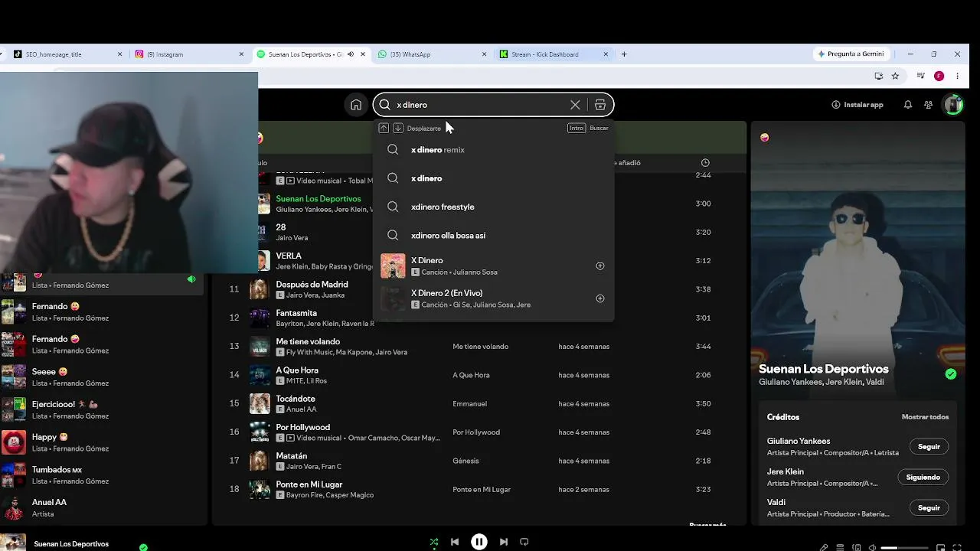The width and height of the screenshot is (980, 551).
Task: Open the Browse icon in search bar
Action: click(600, 105)
